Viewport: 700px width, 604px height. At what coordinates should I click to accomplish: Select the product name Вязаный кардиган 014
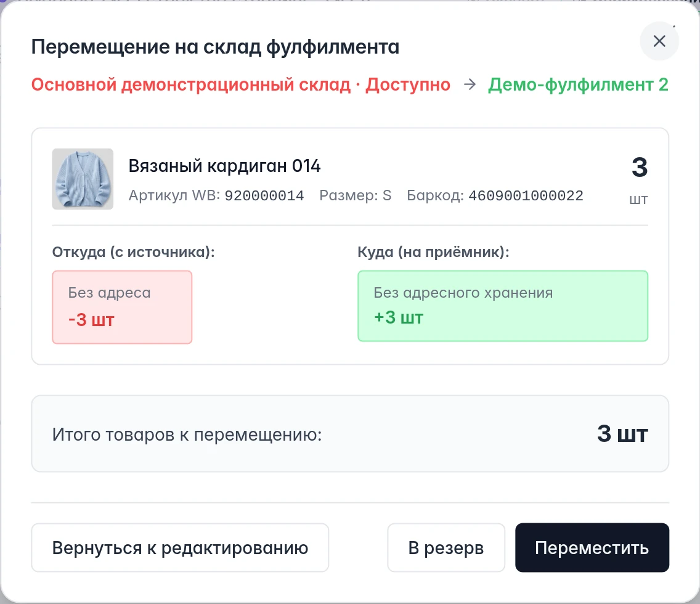224,166
